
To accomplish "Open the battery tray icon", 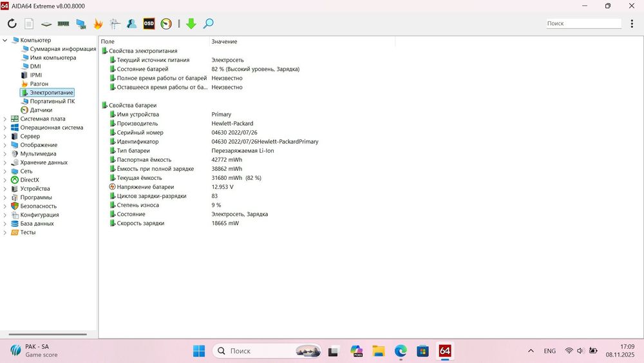I will (593, 351).
